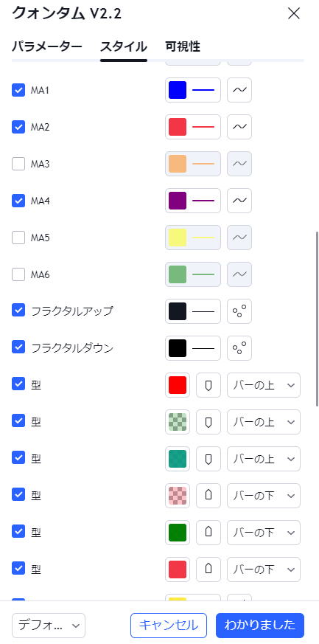Click the わかりました button
The image size is (319, 644).
(x=260, y=625)
